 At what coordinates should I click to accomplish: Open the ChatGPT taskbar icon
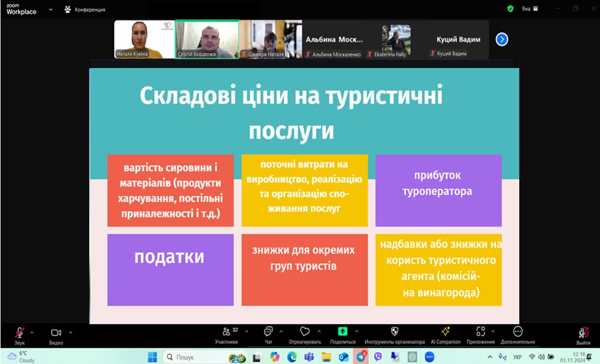pyautogui.click(x=412, y=357)
